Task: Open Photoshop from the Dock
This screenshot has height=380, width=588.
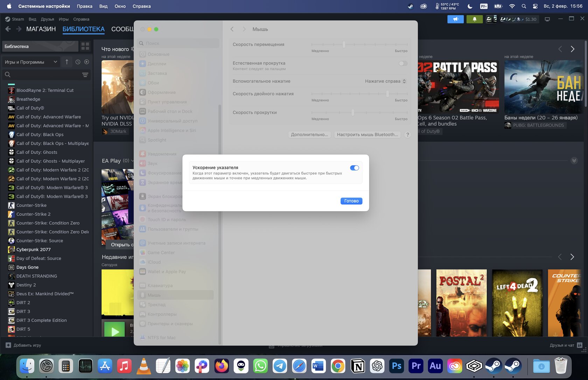Action: (x=397, y=366)
